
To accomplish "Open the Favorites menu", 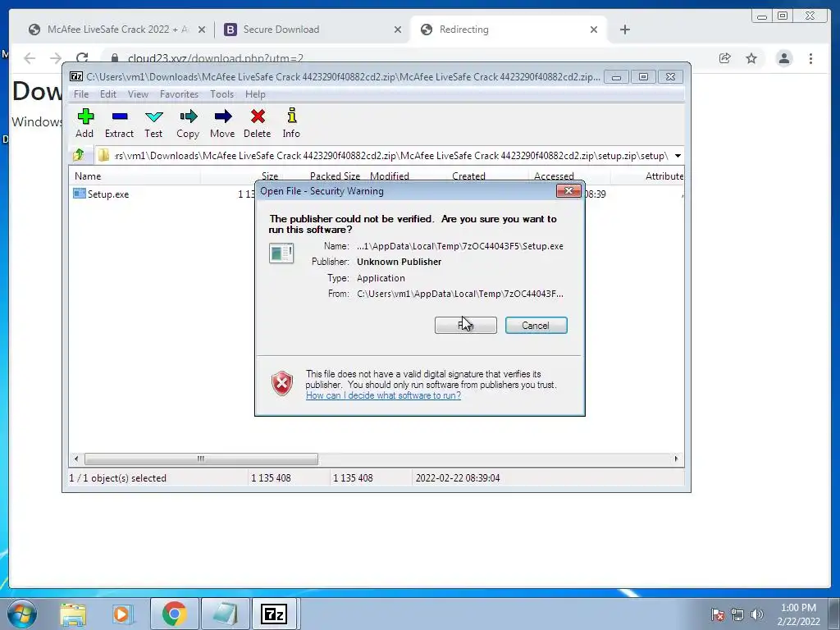I will pyautogui.click(x=179, y=94).
